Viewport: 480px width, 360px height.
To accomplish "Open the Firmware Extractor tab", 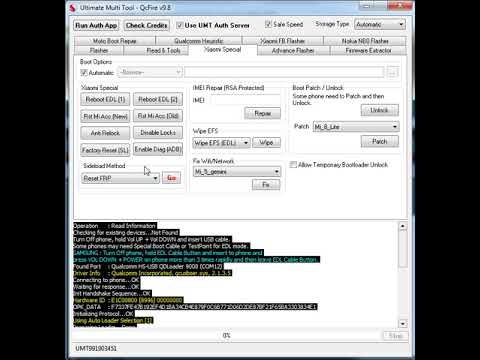I will [x=368, y=51].
